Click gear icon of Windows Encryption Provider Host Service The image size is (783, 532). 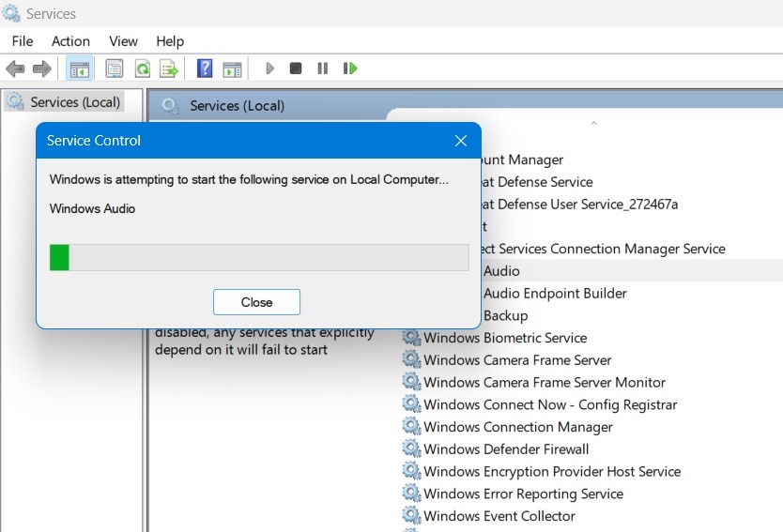coord(411,471)
